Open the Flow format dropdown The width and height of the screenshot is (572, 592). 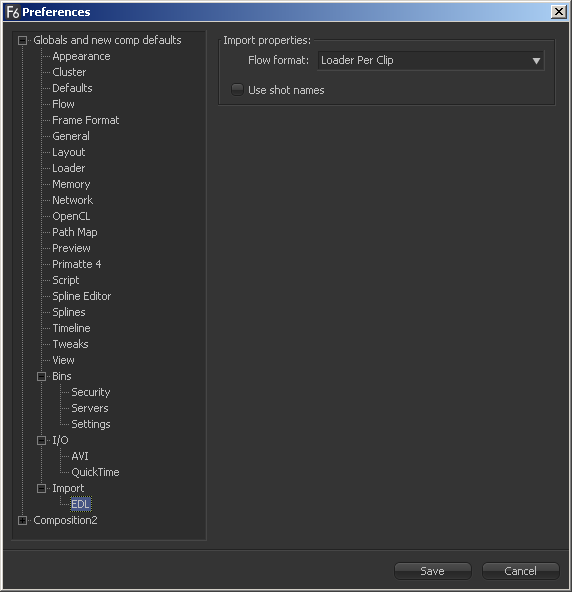tap(431, 60)
